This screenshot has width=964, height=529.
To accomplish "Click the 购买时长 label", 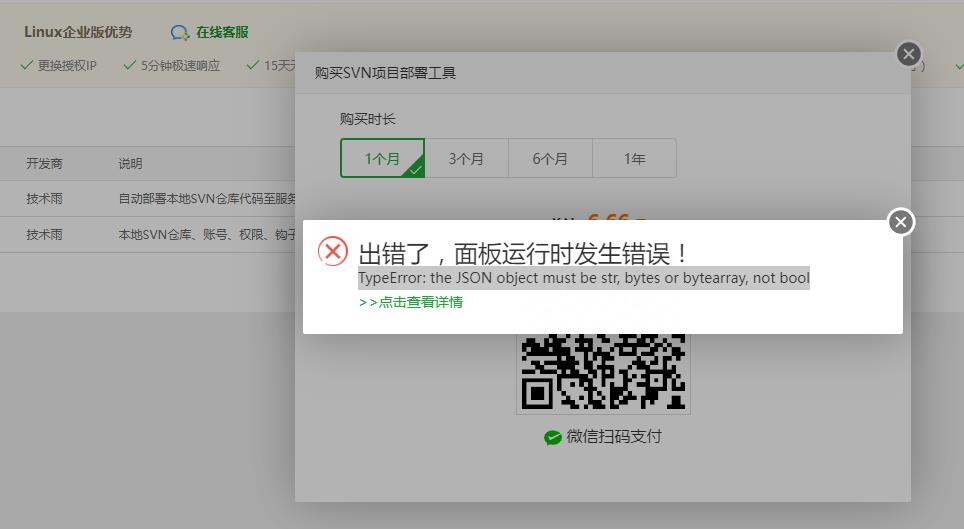I will [368, 119].
